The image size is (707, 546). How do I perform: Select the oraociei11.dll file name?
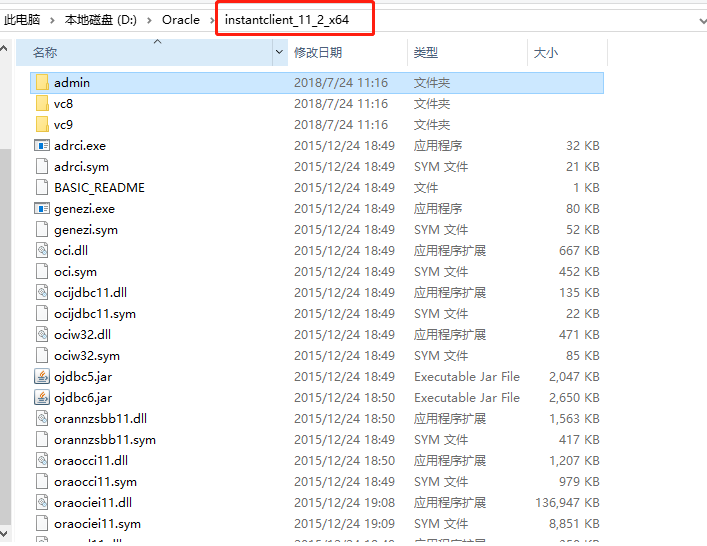coord(93,502)
